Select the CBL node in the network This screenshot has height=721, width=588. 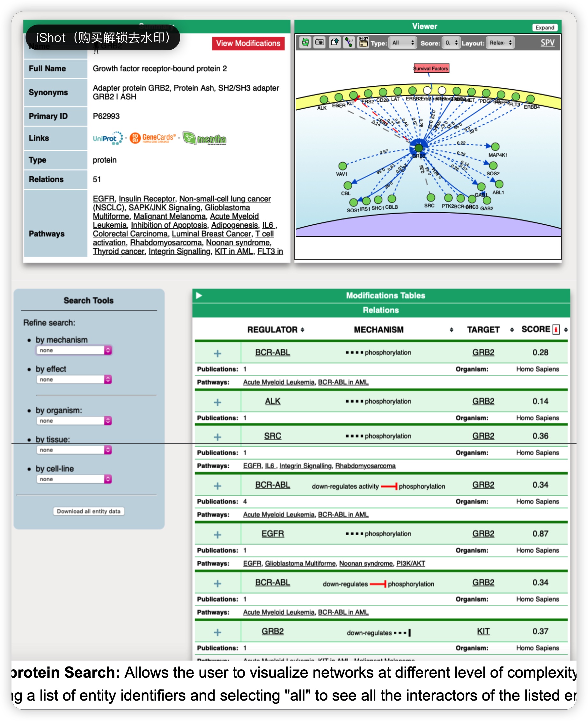348,185
